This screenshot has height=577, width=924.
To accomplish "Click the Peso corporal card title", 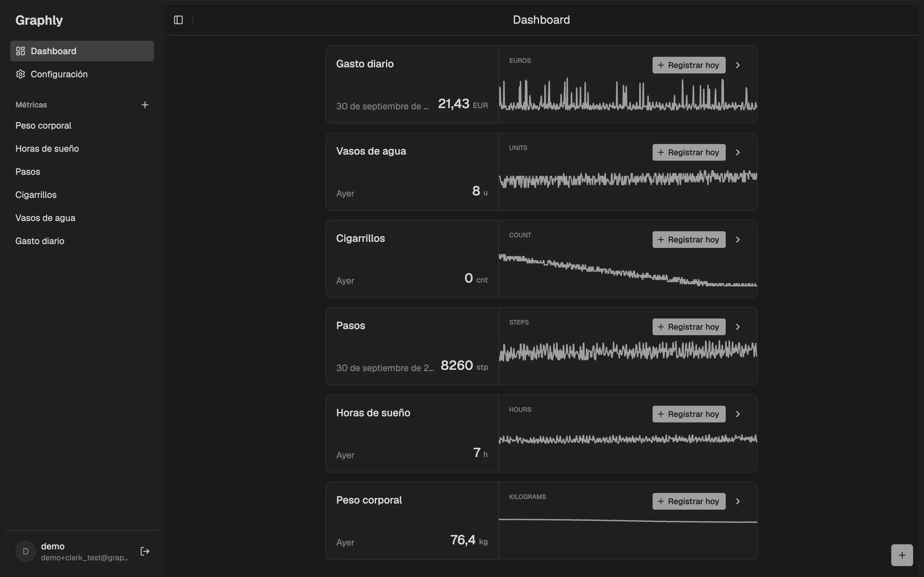I will pos(369,500).
